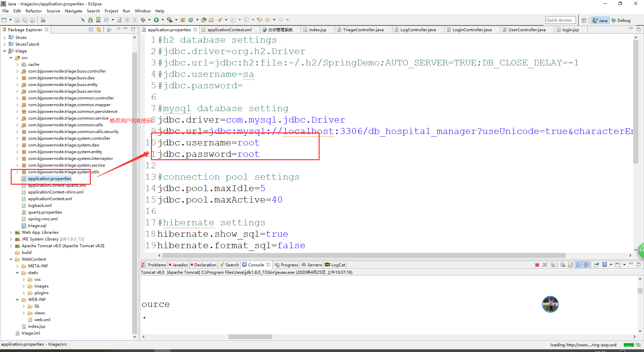Open the Window menu
This screenshot has height=352, width=644.
[x=143, y=11]
